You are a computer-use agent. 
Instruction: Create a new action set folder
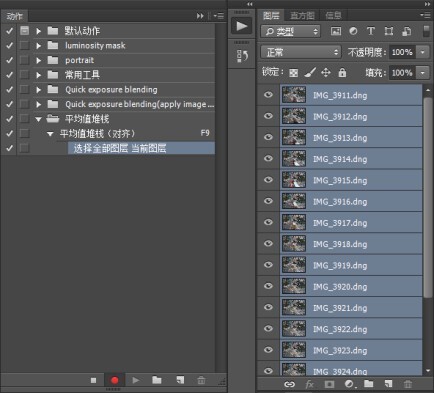[157, 380]
